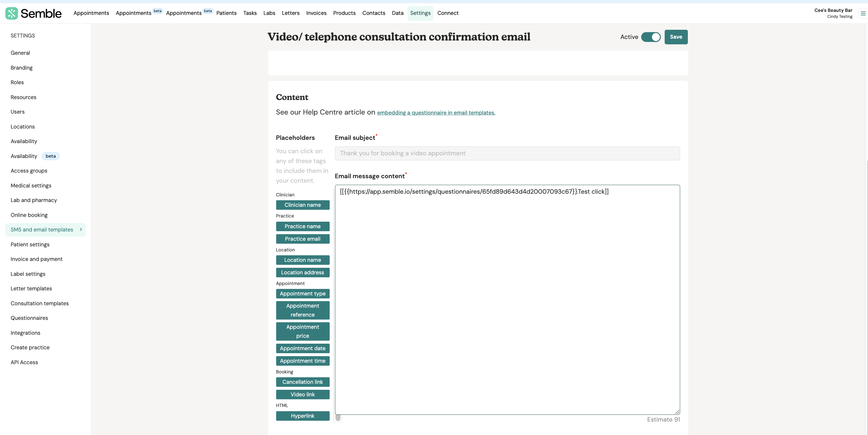Click the Semble logo icon
The image size is (868, 435).
12,13
